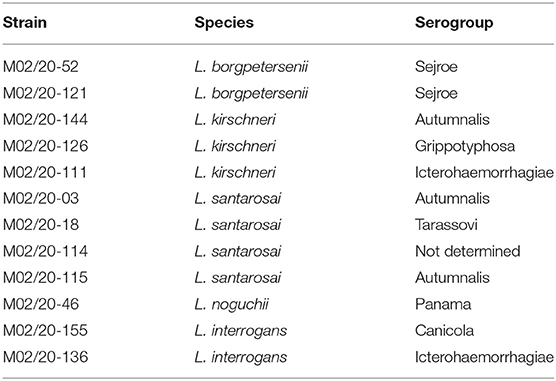Image resolution: width=556 pixels, height=381 pixels.
Task: Click Icterohaemorrhagiae in M02/20-136 row
Action: pyautogui.click(x=484, y=357)
